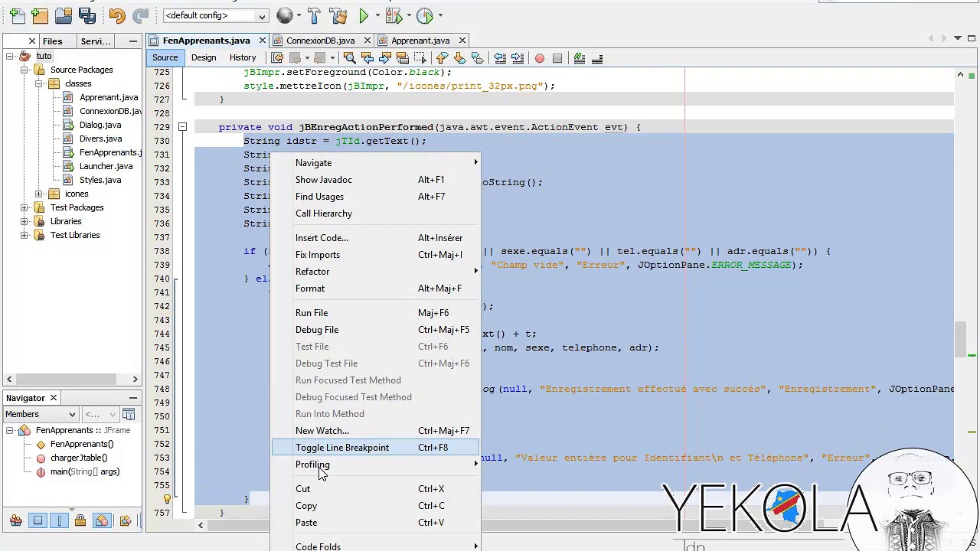Click the gray Stop Macro Recording icon
980x551 pixels.
coord(557,57)
